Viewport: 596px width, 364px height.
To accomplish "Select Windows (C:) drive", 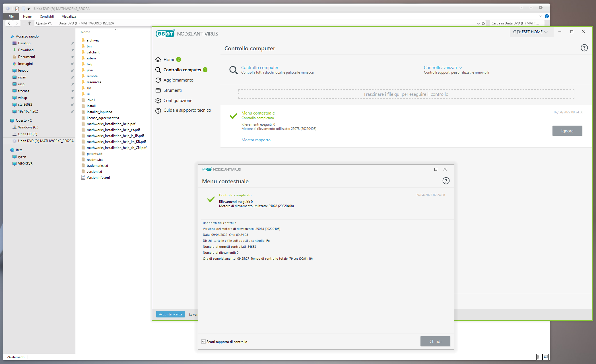I will 28,127.
